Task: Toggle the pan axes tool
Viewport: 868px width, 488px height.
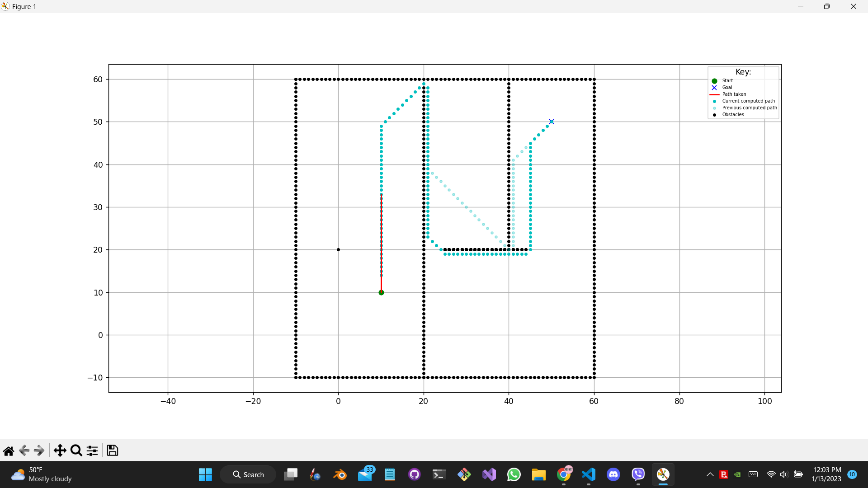Action: (x=60, y=450)
